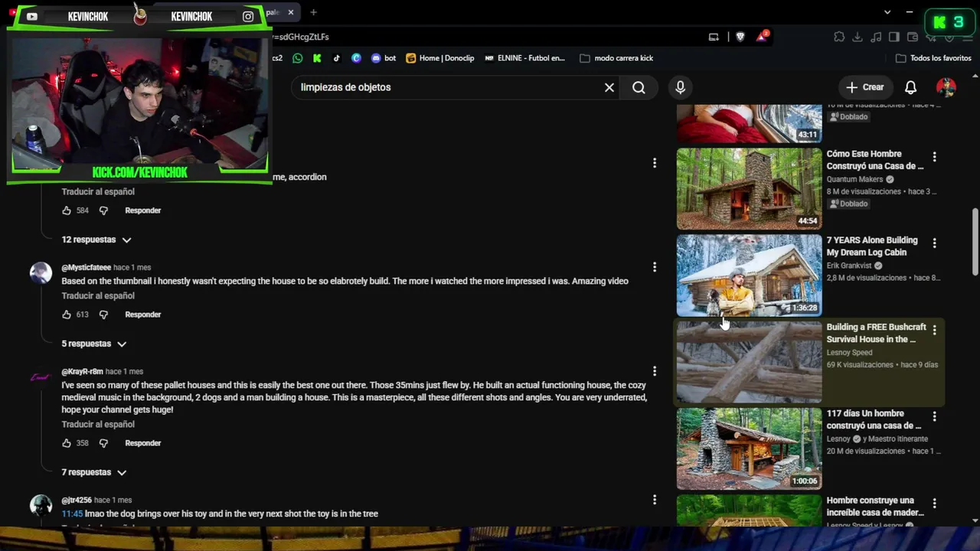The width and height of the screenshot is (980, 551).
Task: Open the 117 días Un hombre thumbnail
Action: (749, 448)
